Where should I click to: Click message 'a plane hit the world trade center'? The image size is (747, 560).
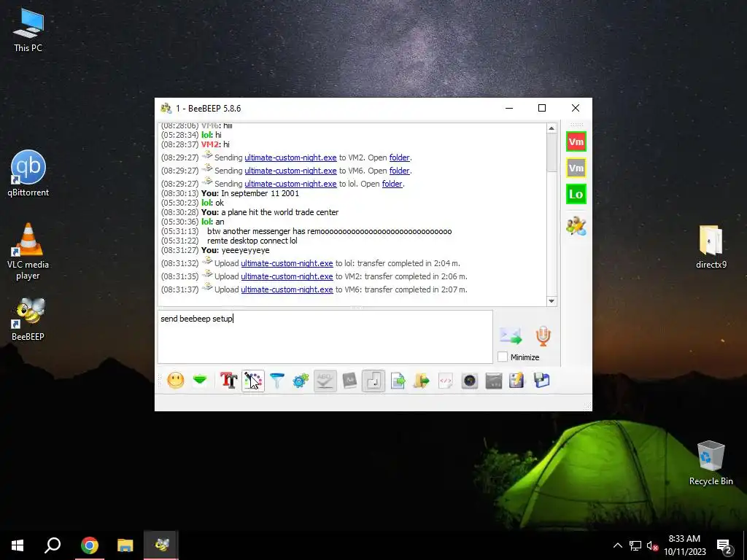pyautogui.click(x=279, y=212)
